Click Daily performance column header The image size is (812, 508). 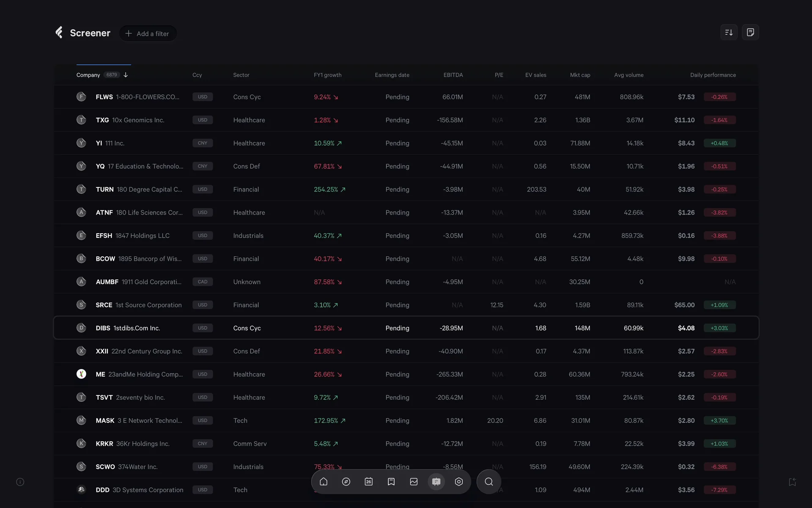point(713,75)
